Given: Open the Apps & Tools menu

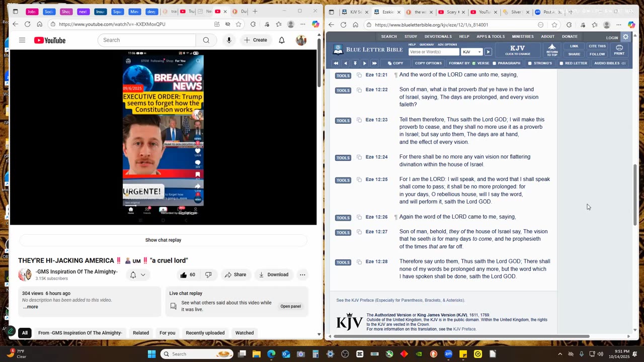Looking at the screenshot, I should click(x=491, y=37).
